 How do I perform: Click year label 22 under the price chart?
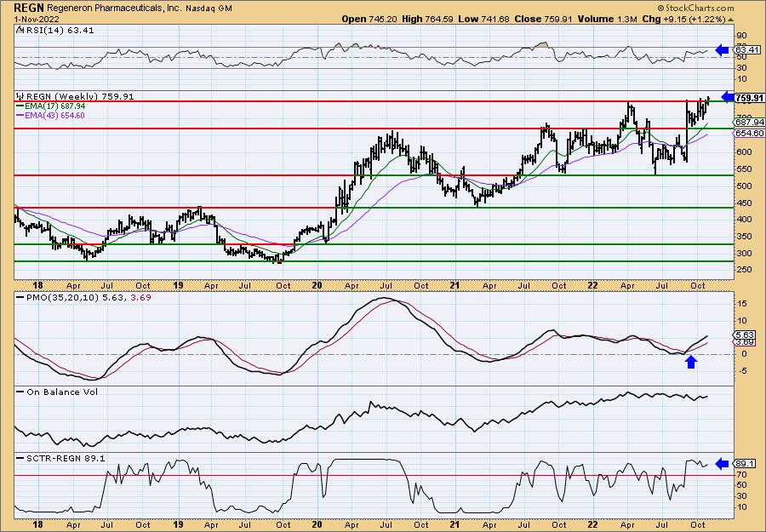pyautogui.click(x=592, y=286)
